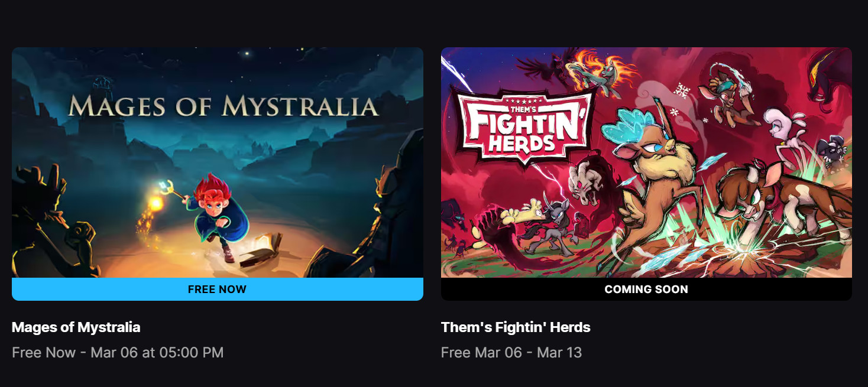Click the glowing orb on the mage's staff
The height and width of the screenshot is (387, 868).
point(156,203)
